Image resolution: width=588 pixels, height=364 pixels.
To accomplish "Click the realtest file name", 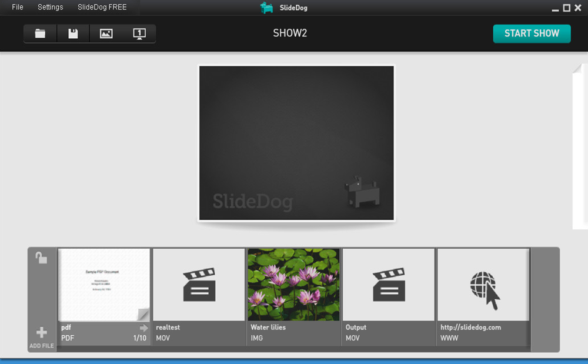I will pyautogui.click(x=168, y=328).
